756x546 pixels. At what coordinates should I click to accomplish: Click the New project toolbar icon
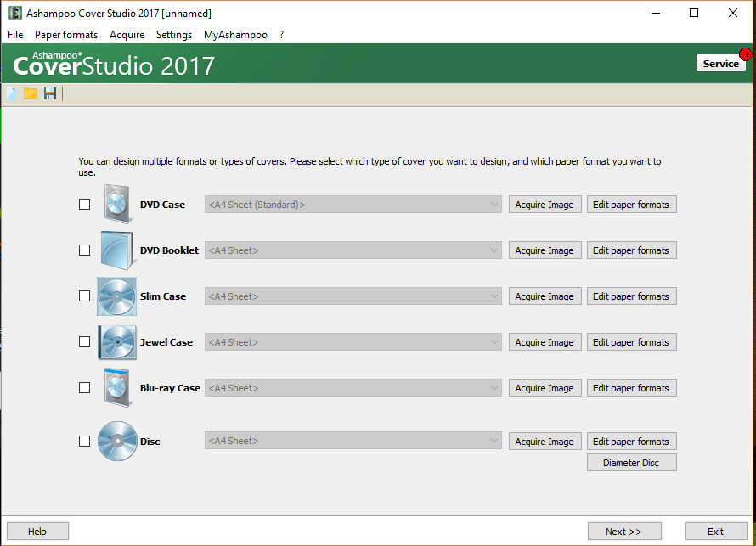pos(12,93)
